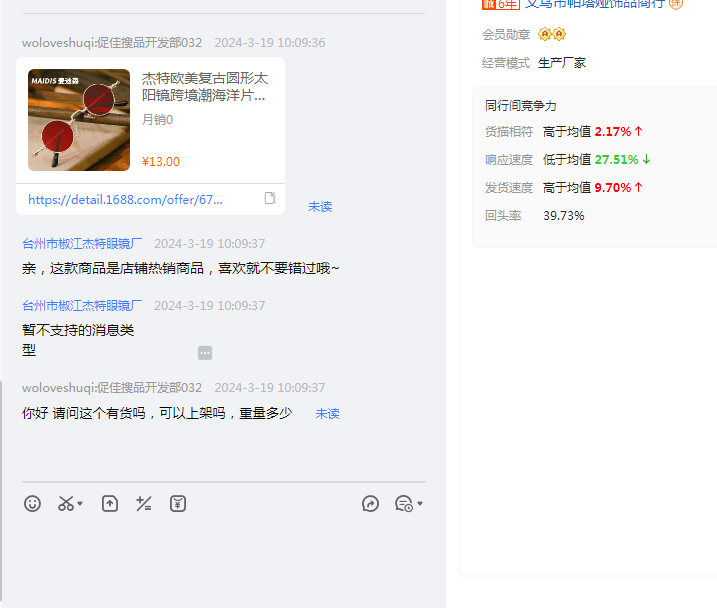Open the plus-minus calculator icon in toolbar
The height and width of the screenshot is (608, 717).
[x=144, y=504]
